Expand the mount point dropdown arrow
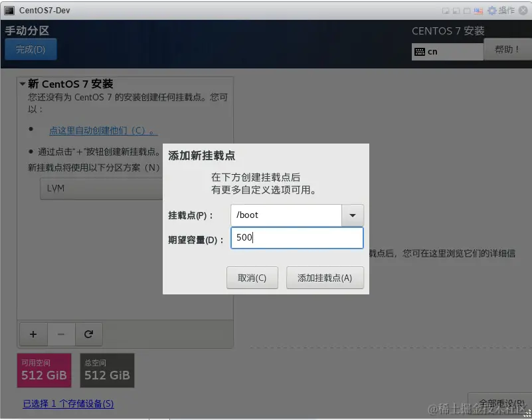Screen dimensions: 532x420 click(353, 215)
